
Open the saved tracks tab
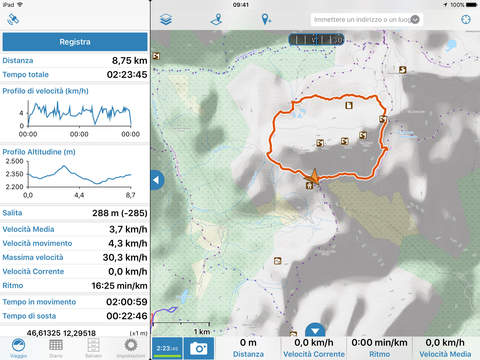(x=93, y=348)
